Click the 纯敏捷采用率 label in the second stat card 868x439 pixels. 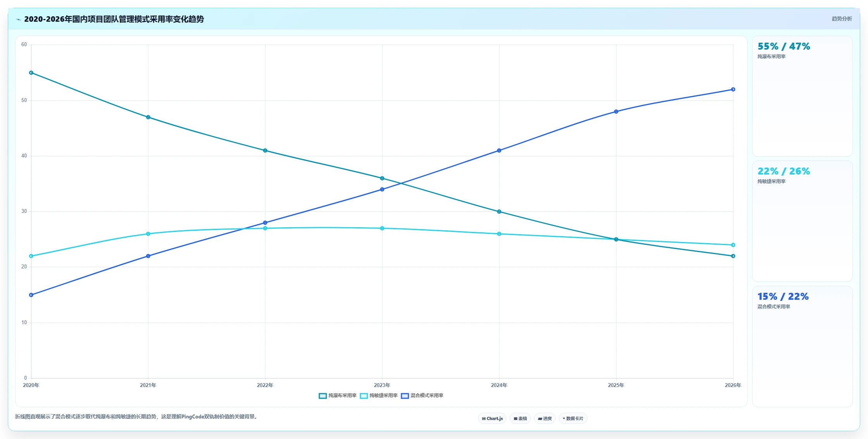coord(772,181)
